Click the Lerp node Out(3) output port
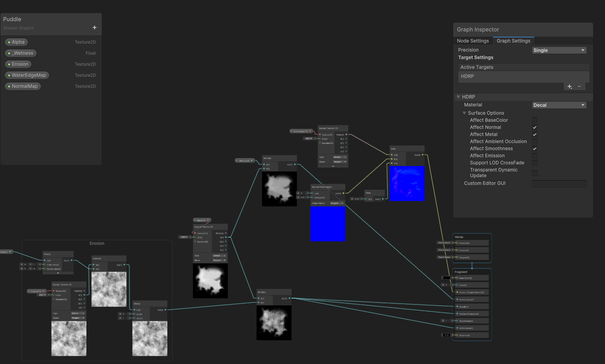The width and height of the screenshot is (605, 364). [422, 155]
